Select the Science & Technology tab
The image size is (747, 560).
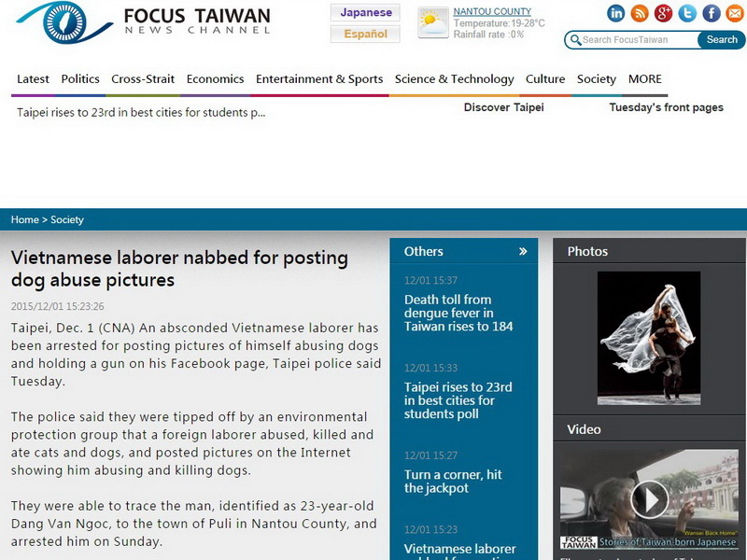[454, 79]
